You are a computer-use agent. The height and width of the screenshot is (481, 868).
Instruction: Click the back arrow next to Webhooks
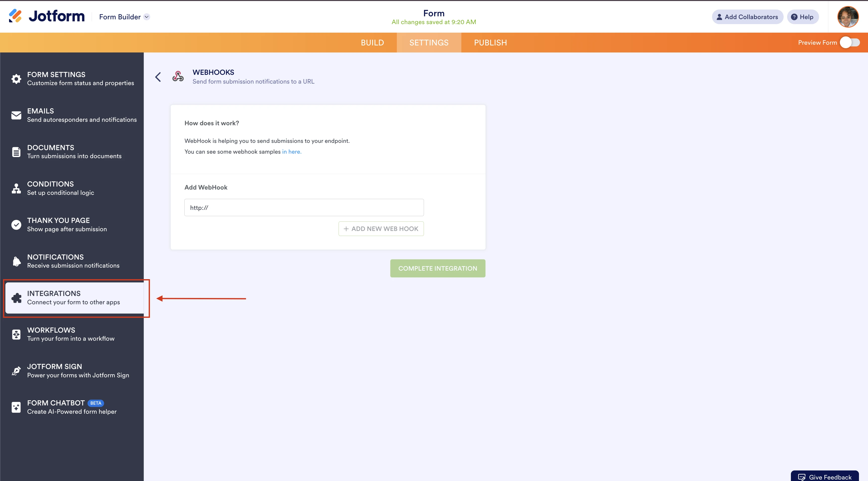158,77
